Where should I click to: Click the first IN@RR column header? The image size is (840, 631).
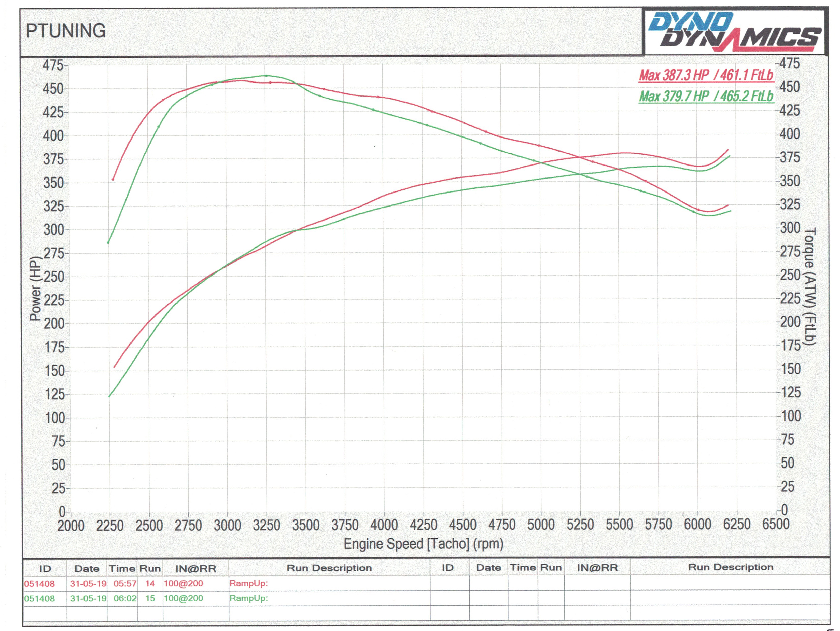pos(195,569)
